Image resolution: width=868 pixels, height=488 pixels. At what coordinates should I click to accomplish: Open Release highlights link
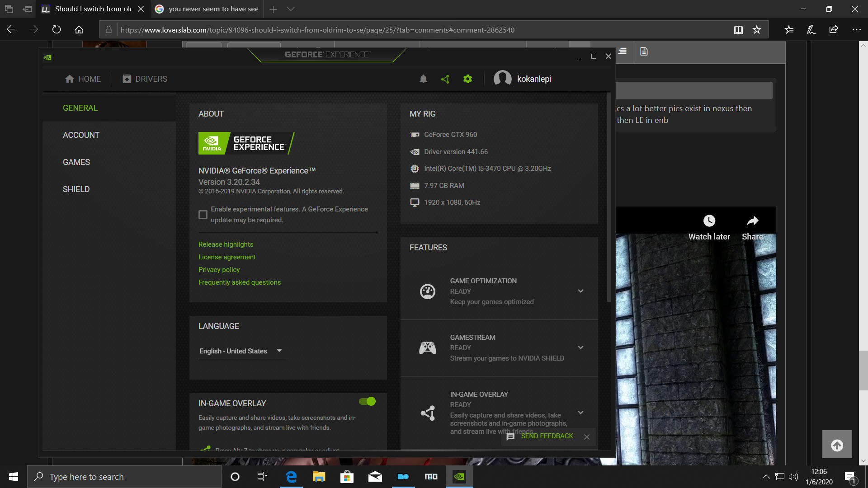(226, 244)
